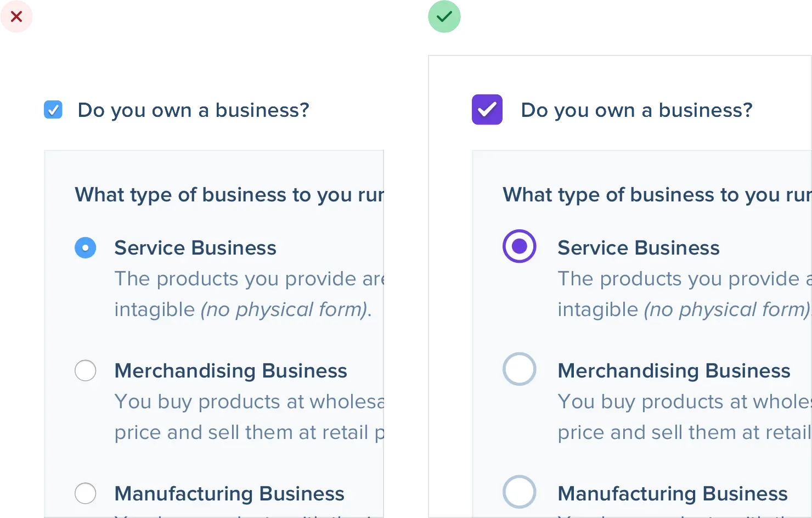
Task: Click Merchandising Business label in green-check example
Action: [674, 371]
